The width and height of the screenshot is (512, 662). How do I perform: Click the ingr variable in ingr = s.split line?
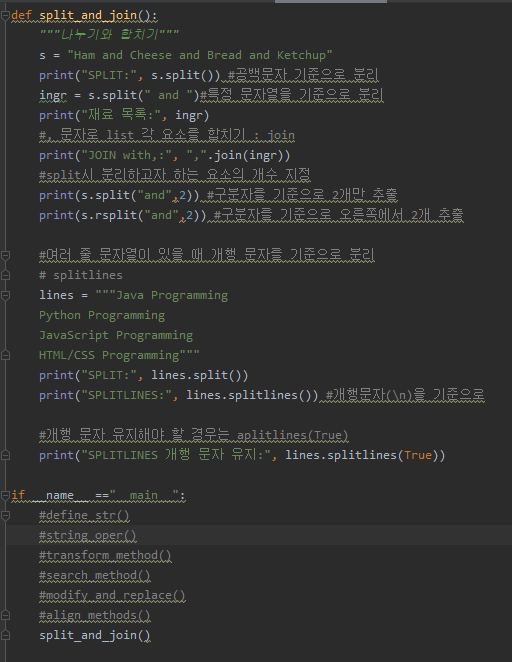pos(53,95)
